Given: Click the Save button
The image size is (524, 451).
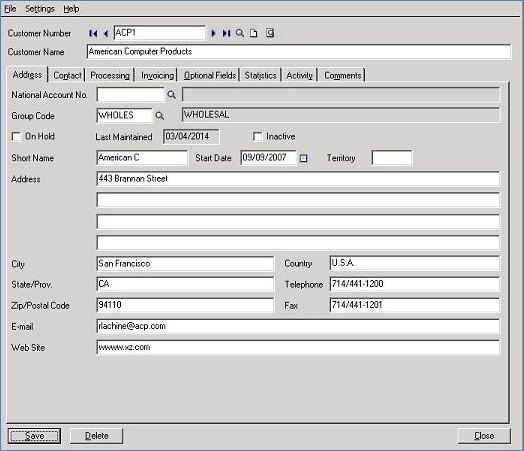Looking at the screenshot, I should point(34,436).
